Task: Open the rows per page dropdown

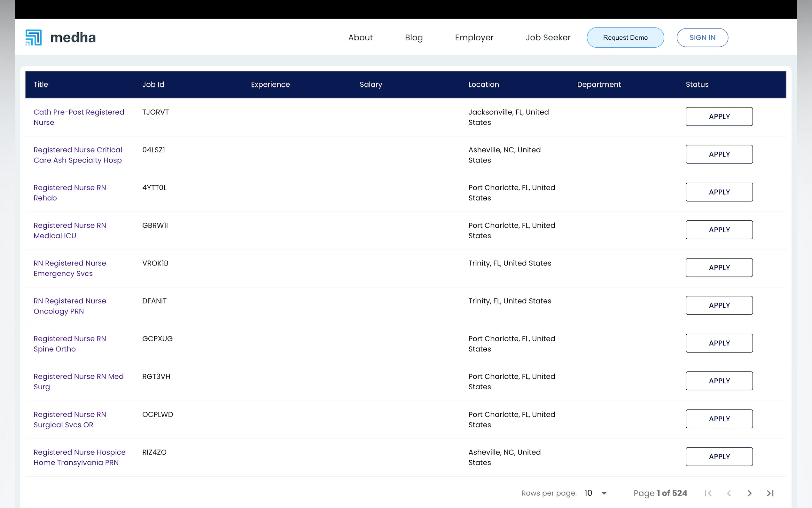Action: 596,493
